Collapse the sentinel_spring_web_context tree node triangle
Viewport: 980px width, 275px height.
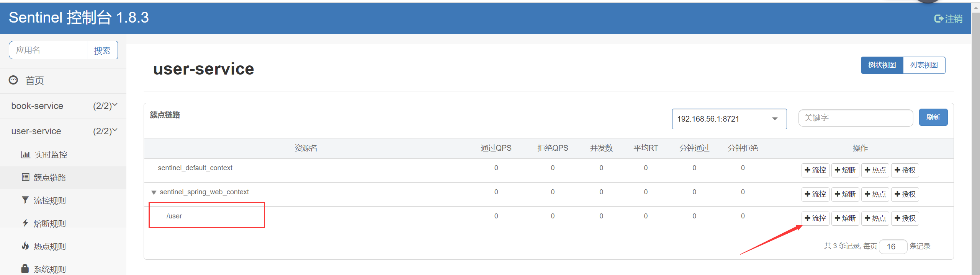154,192
